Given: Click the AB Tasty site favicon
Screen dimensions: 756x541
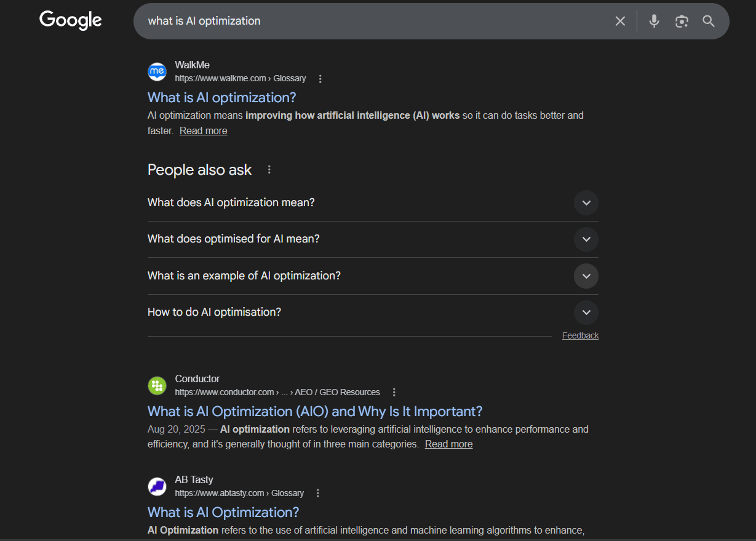Looking at the screenshot, I should tap(157, 486).
